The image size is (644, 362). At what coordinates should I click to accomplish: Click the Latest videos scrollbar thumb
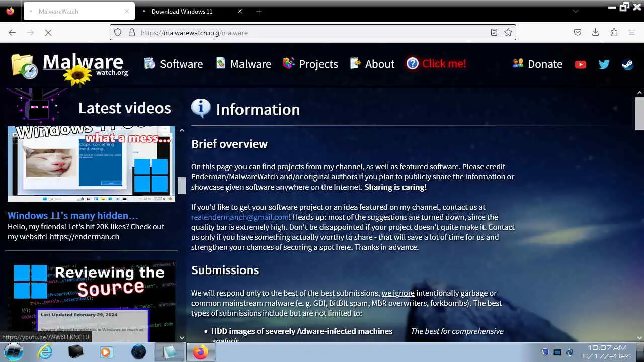pyautogui.click(x=182, y=186)
